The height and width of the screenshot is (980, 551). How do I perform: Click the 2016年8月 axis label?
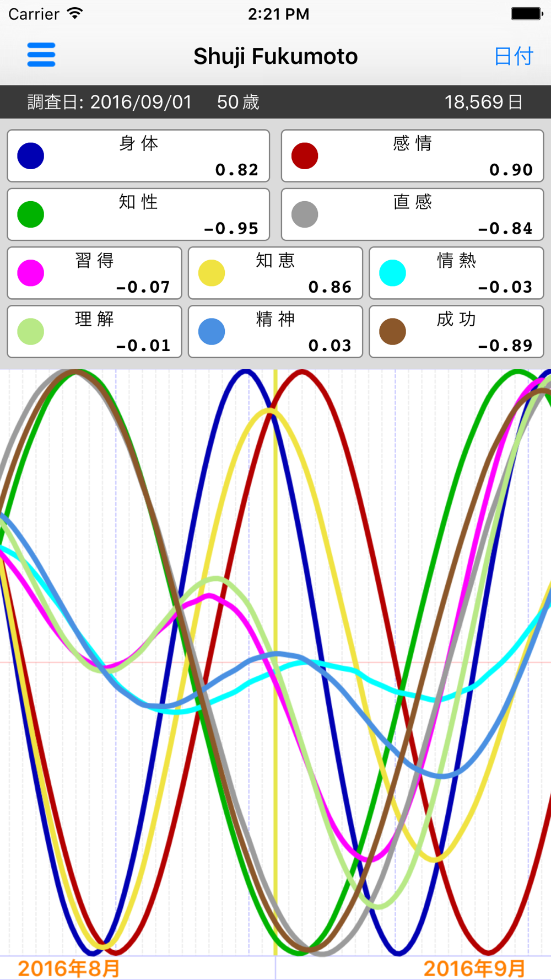point(68,968)
